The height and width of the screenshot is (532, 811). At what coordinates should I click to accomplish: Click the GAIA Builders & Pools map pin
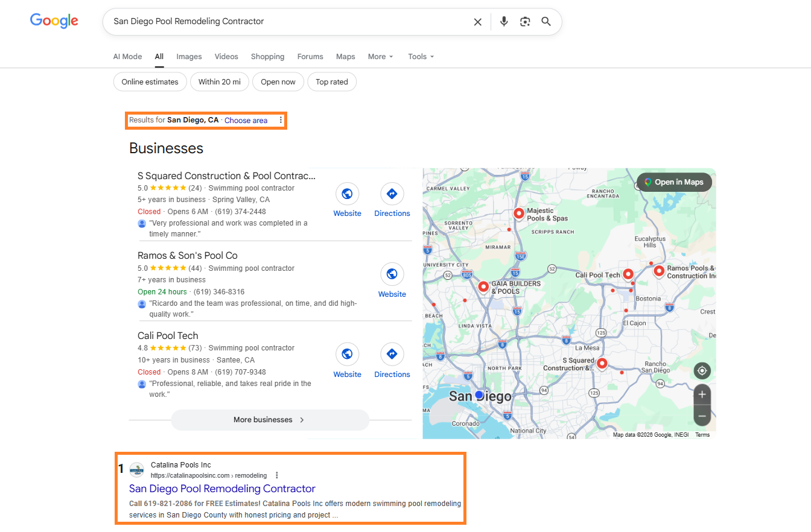483,287
